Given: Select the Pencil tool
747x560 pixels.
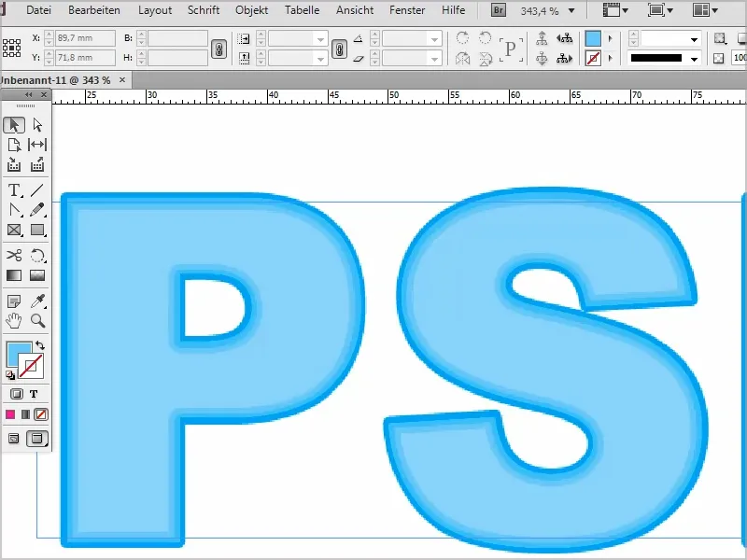Looking at the screenshot, I should pos(37,210).
